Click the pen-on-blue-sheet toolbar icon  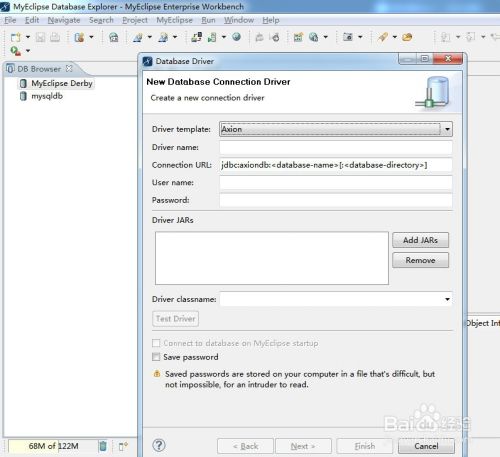(138, 37)
